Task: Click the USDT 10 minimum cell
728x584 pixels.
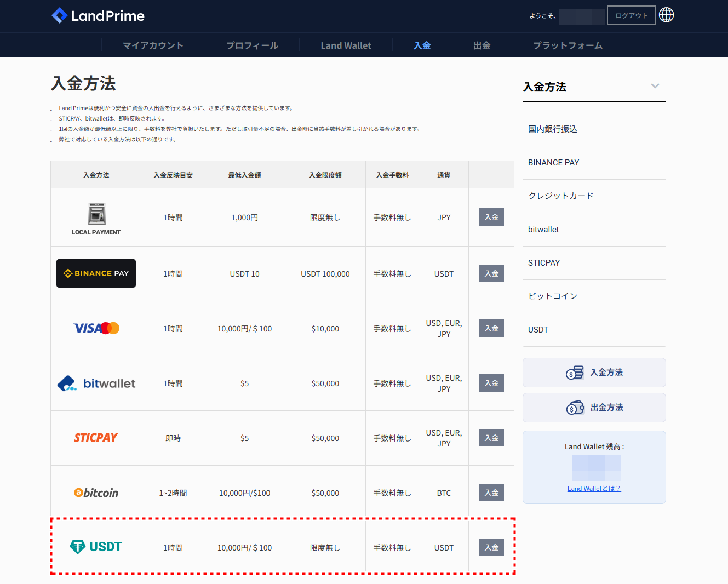Action: [x=245, y=274]
